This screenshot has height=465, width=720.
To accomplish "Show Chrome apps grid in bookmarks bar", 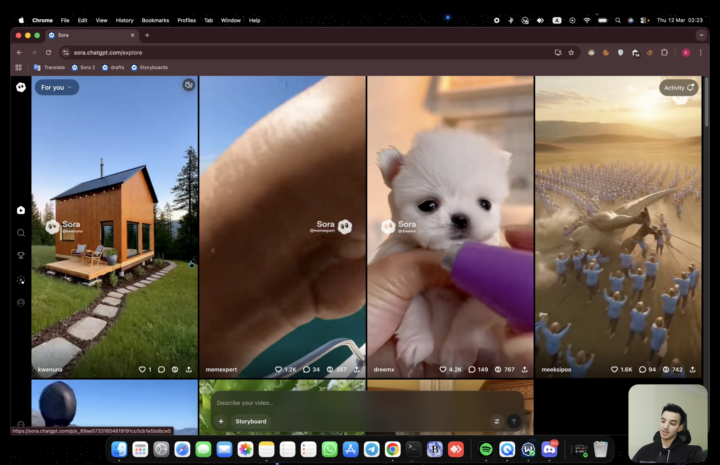I will [18, 67].
